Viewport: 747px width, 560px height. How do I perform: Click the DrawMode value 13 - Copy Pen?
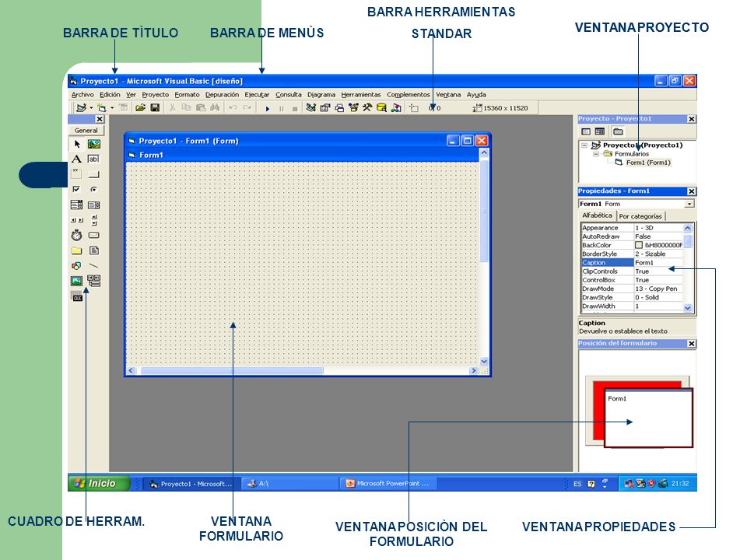coord(656,289)
